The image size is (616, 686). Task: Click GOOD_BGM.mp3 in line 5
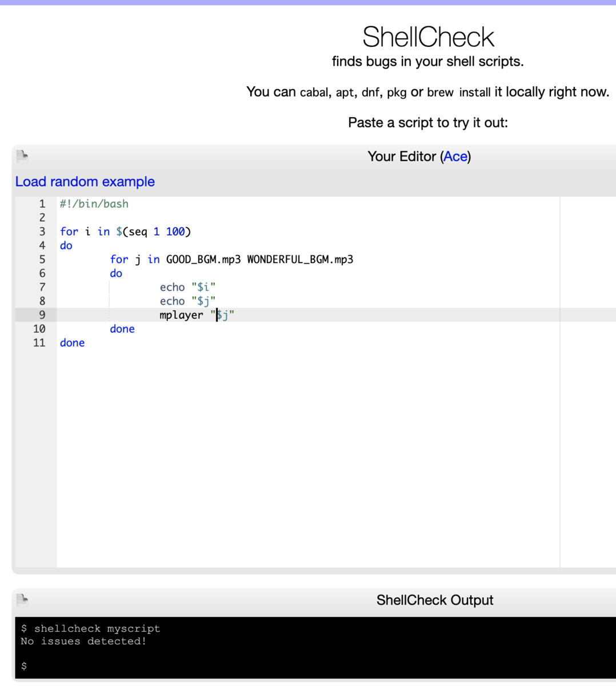[x=203, y=260]
